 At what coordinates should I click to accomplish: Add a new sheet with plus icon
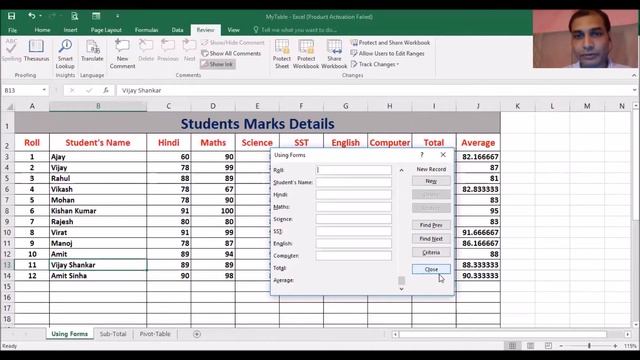tap(197, 334)
